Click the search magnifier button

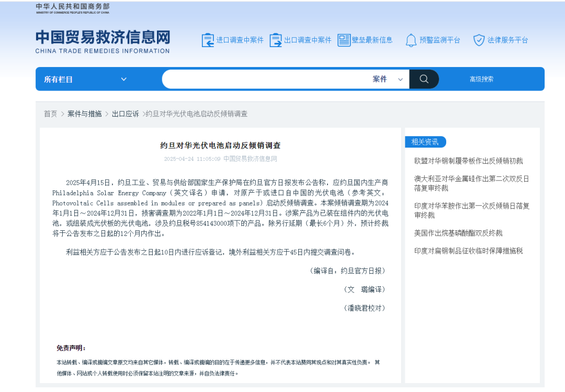point(424,79)
